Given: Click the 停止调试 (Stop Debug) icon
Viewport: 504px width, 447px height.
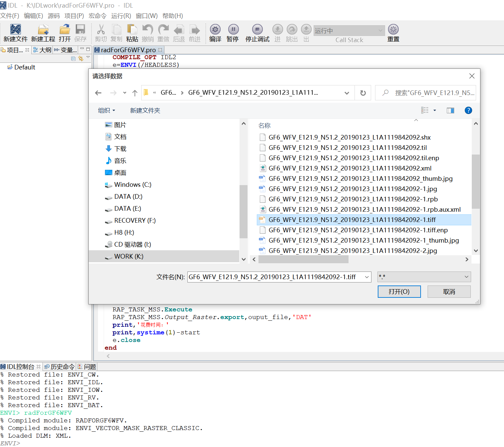Looking at the screenshot, I should click(x=257, y=29).
